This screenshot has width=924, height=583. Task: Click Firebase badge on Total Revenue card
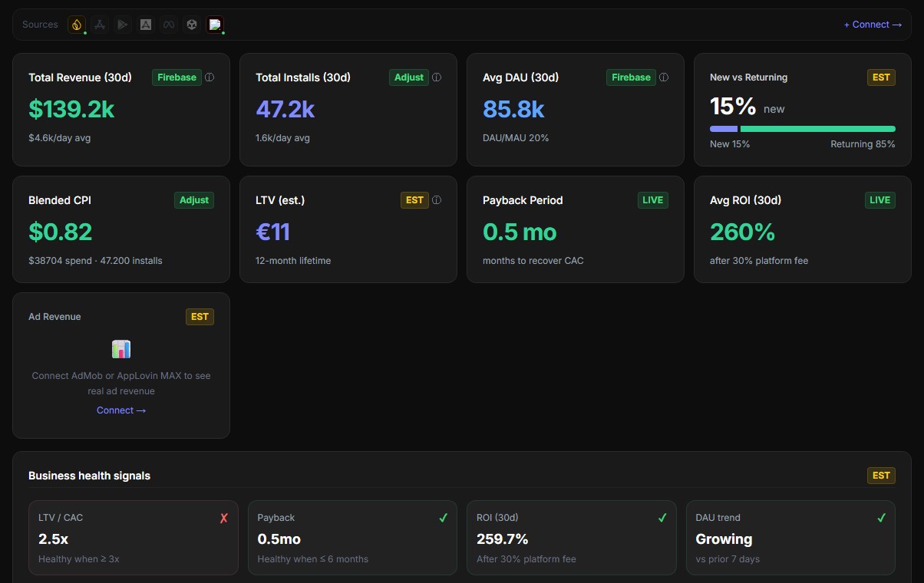[x=177, y=77]
